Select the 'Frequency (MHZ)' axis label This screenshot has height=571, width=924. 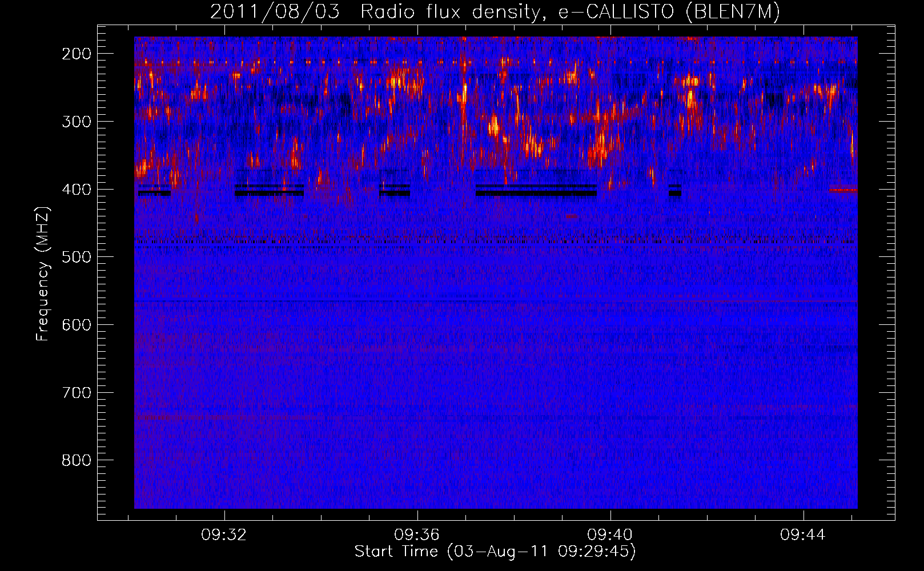[43, 274]
